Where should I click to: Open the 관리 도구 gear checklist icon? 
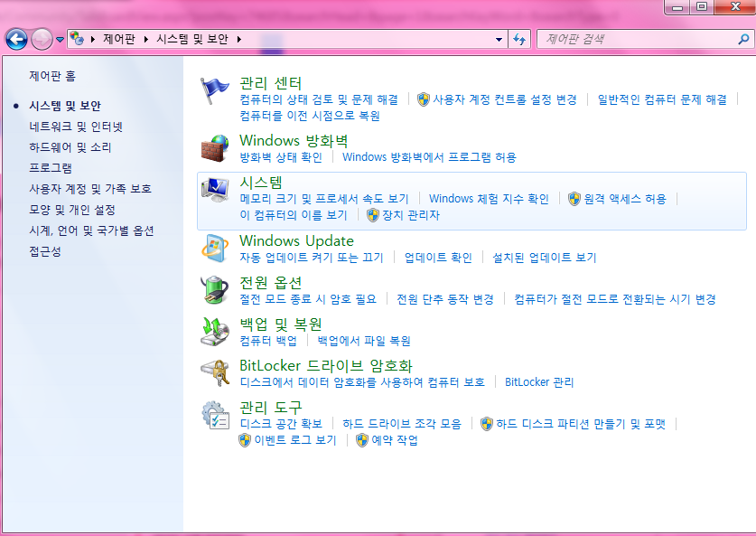[x=215, y=415]
